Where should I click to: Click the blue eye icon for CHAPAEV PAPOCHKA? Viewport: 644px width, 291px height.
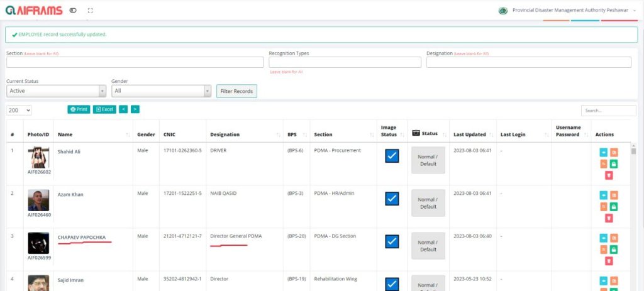pos(604,238)
